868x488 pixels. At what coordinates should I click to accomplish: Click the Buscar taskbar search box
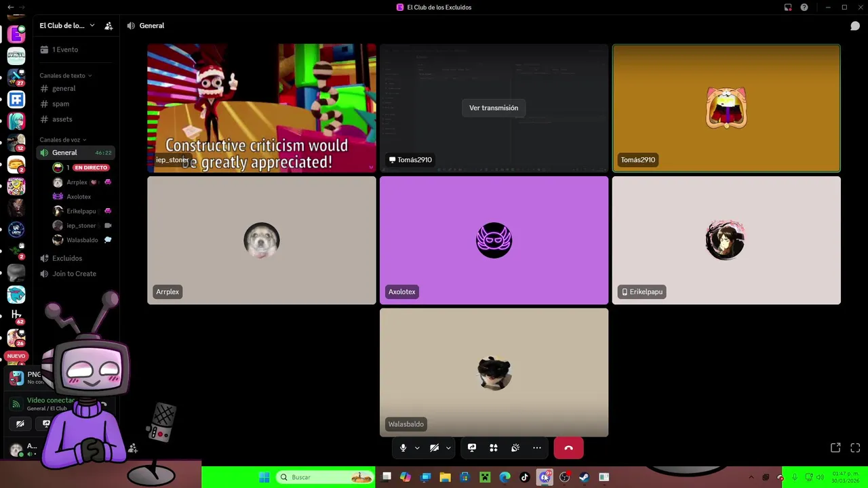(326, 477)
